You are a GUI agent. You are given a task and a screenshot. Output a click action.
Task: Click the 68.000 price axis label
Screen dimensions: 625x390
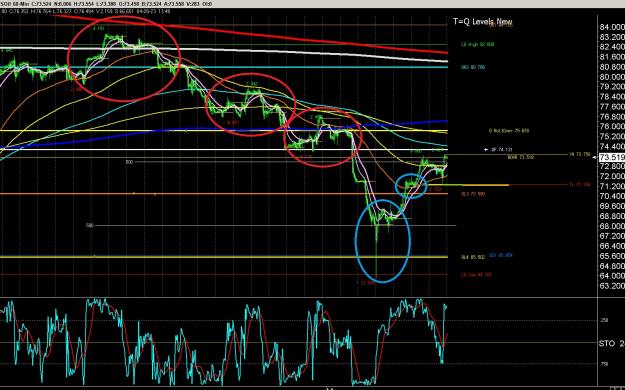click(612, 226)
